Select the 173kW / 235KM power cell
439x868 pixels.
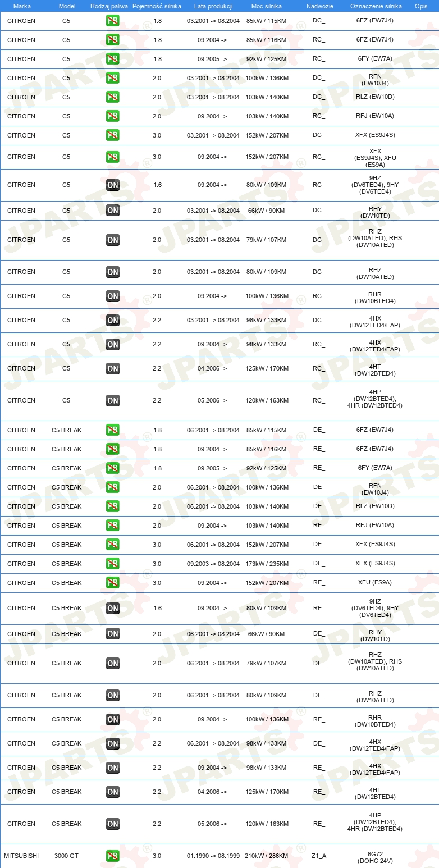click(267, 564)
